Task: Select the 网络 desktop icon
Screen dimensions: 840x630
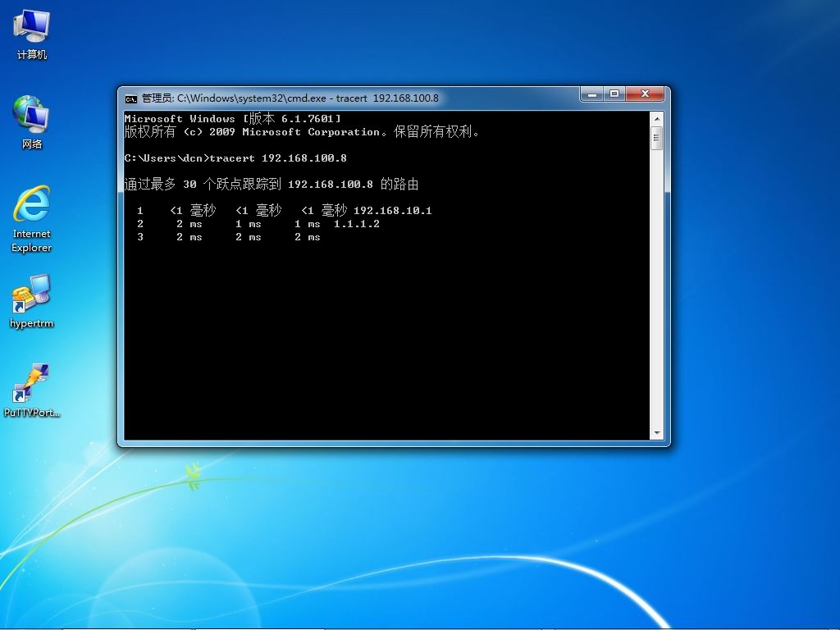Action: click(32, 122)
